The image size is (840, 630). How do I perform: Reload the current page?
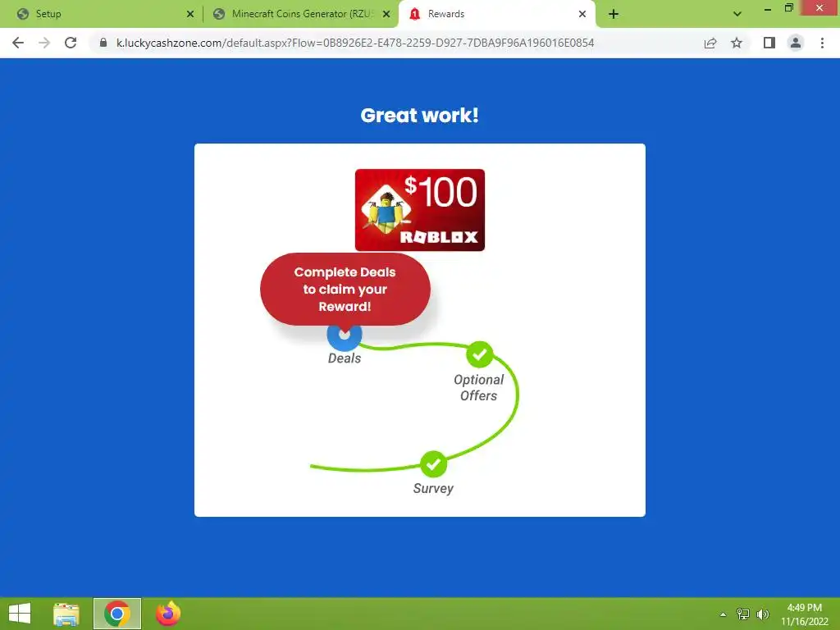point(71,43)
